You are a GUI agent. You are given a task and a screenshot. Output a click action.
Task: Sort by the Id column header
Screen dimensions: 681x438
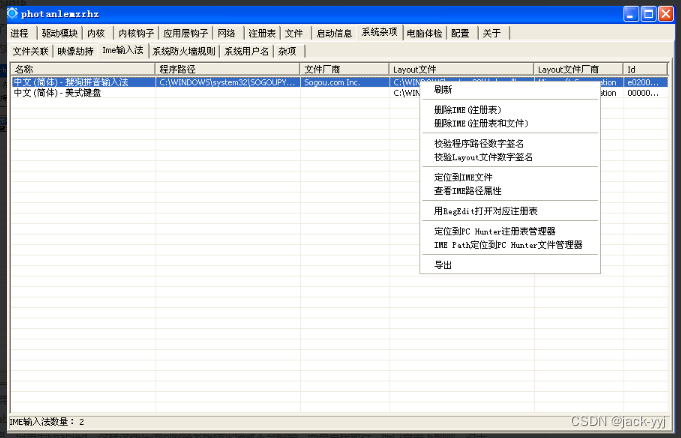click(645, 69)
